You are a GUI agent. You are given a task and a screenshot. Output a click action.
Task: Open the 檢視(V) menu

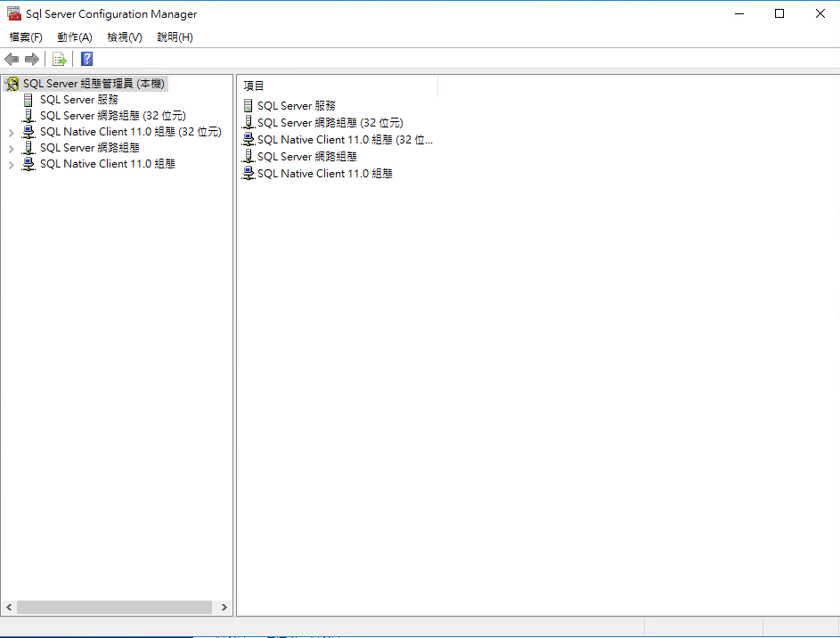[125, 37]
